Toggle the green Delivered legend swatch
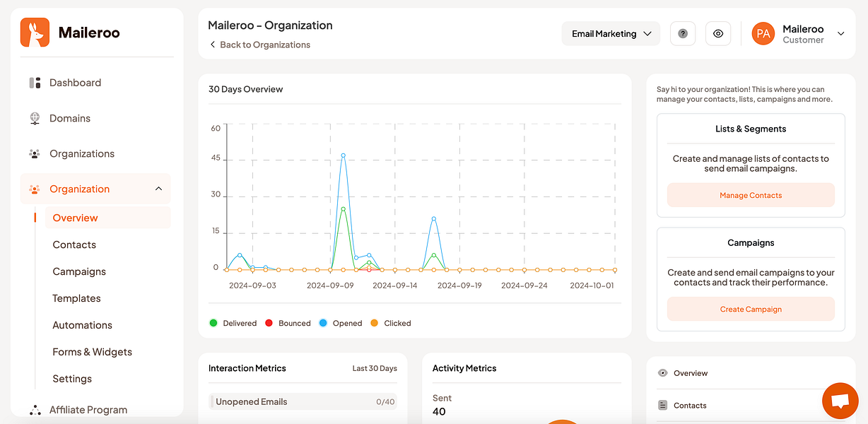The width and height of the screenshot is (868, 424). point(213,323)
